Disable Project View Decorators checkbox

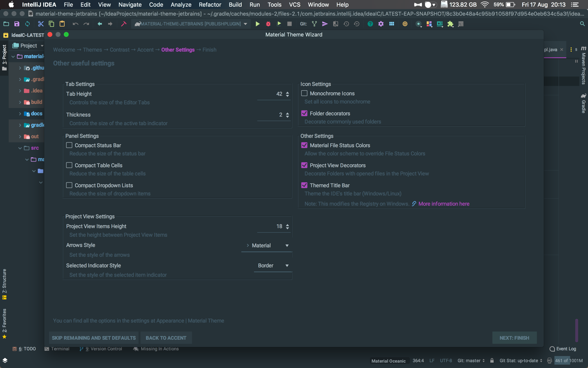coord(304,165)
